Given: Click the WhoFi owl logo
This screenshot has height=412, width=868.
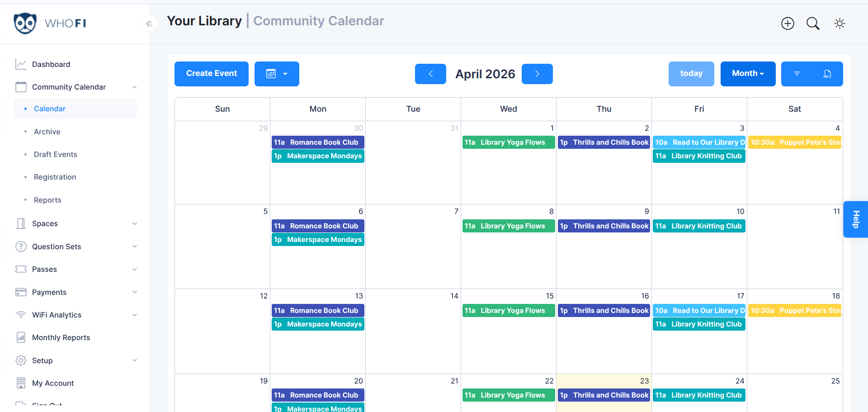Looking at the screenshot, I should tap(25, 23).
